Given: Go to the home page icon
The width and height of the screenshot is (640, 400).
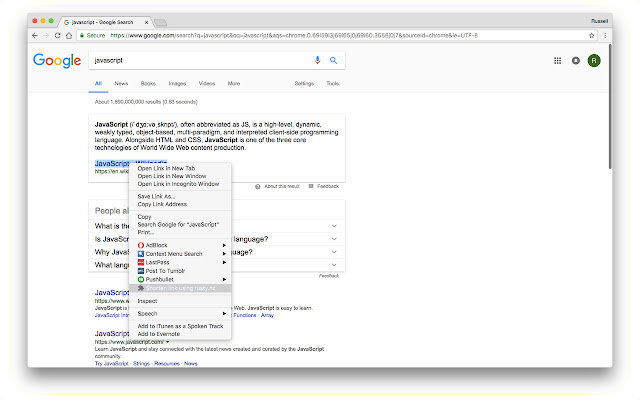Looking at the screenshot, I should 69,36.
